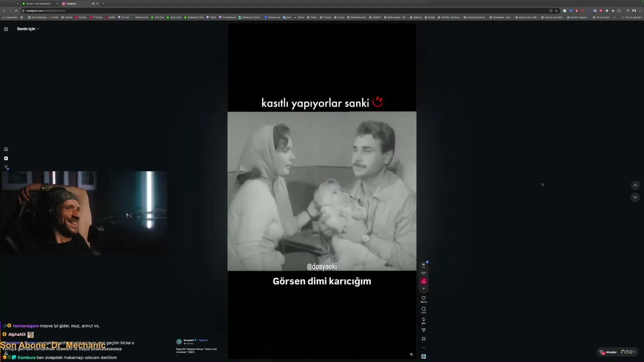Screen dimensions: 644x362
Task: Expand the 'Senin için' feed dropdown
Action: click(x=28, y=29)
